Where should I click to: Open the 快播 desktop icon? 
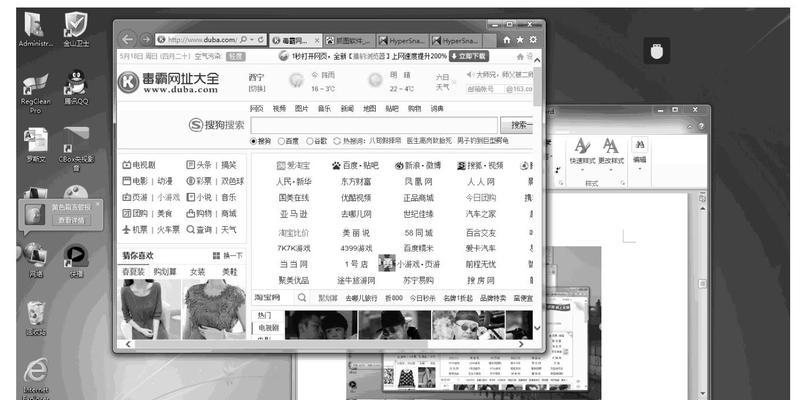pyautogui.click(x=76, y=260)
